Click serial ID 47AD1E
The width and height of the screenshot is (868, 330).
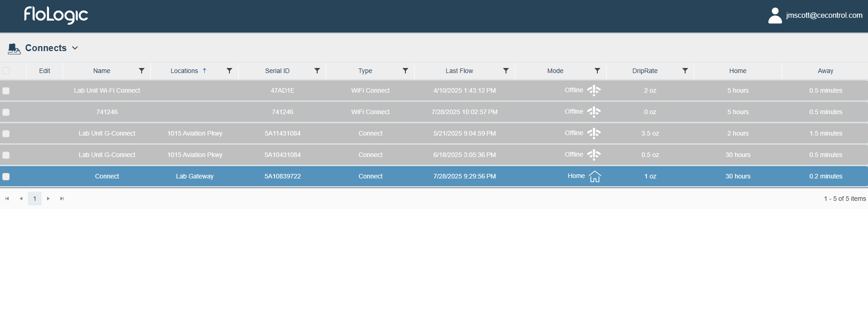[x=282, y=90]
